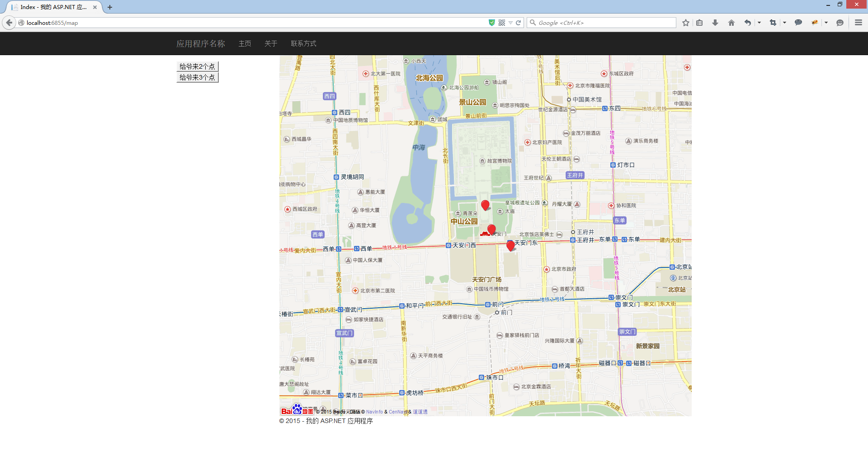
Task: Click the red marker near 太庙
Action: point(485,205)
